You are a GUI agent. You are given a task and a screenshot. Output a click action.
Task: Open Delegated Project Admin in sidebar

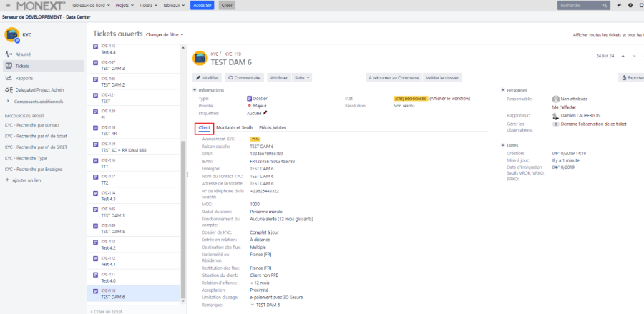[39, 89]
